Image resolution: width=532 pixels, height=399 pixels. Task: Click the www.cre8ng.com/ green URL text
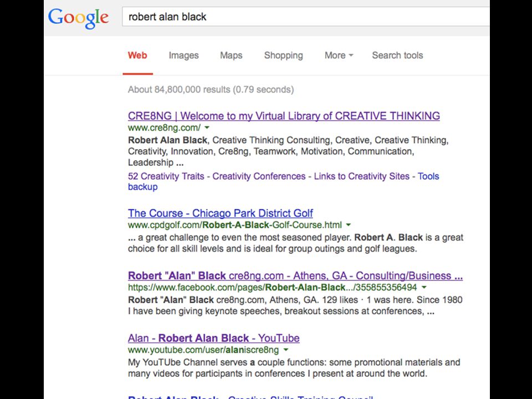click(164, 128)
